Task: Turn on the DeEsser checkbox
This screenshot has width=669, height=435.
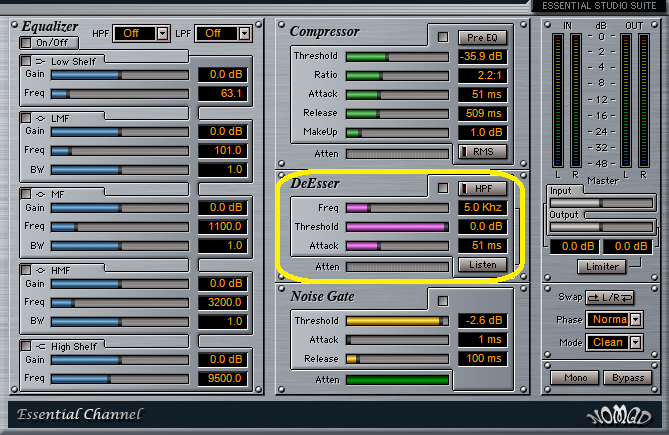Action: click(x=443, y=188)
